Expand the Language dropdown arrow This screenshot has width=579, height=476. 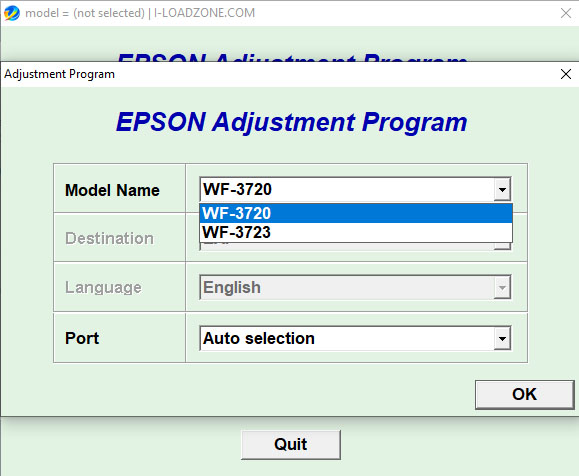click(x=502, y=287)
